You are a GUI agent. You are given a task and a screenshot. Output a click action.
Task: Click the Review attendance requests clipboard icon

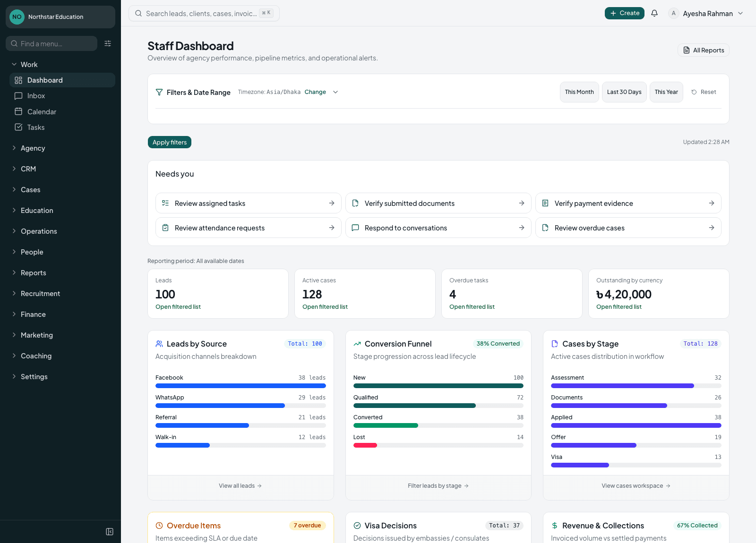tap(165, 228)
